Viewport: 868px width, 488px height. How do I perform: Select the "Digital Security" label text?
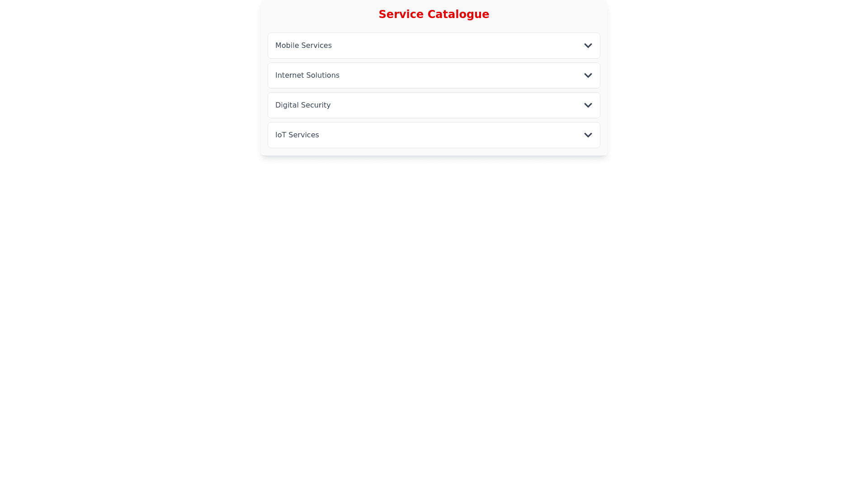point(302,105)
